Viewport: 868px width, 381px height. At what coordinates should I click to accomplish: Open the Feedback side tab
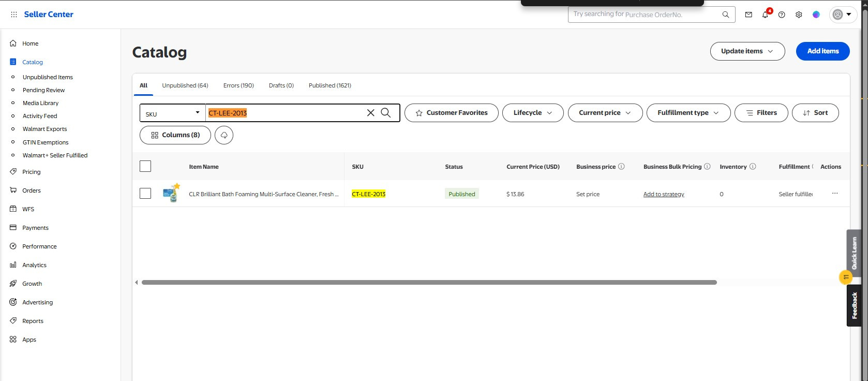coord(854,305)
